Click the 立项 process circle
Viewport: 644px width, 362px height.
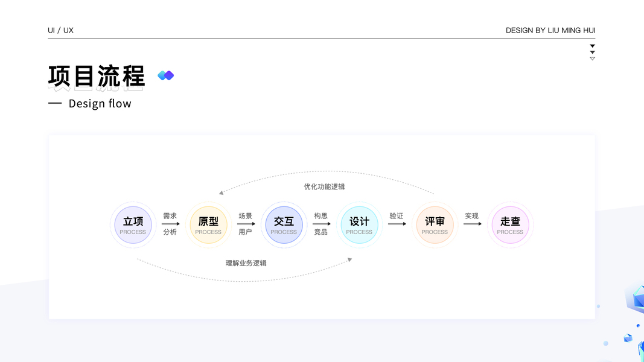point(133,225)
